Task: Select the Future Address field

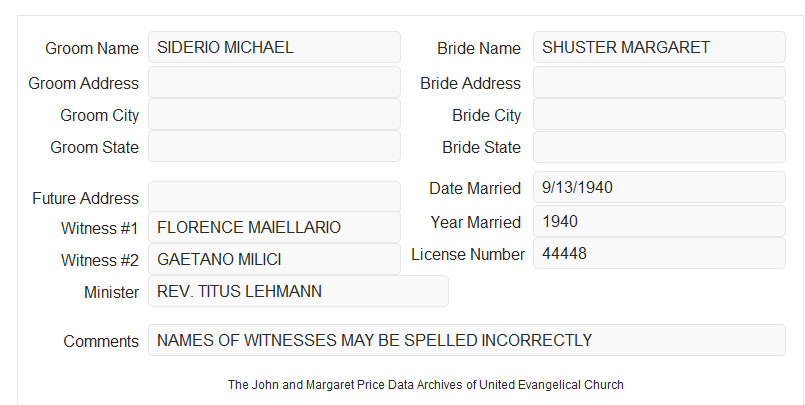Action: (274, 197)
